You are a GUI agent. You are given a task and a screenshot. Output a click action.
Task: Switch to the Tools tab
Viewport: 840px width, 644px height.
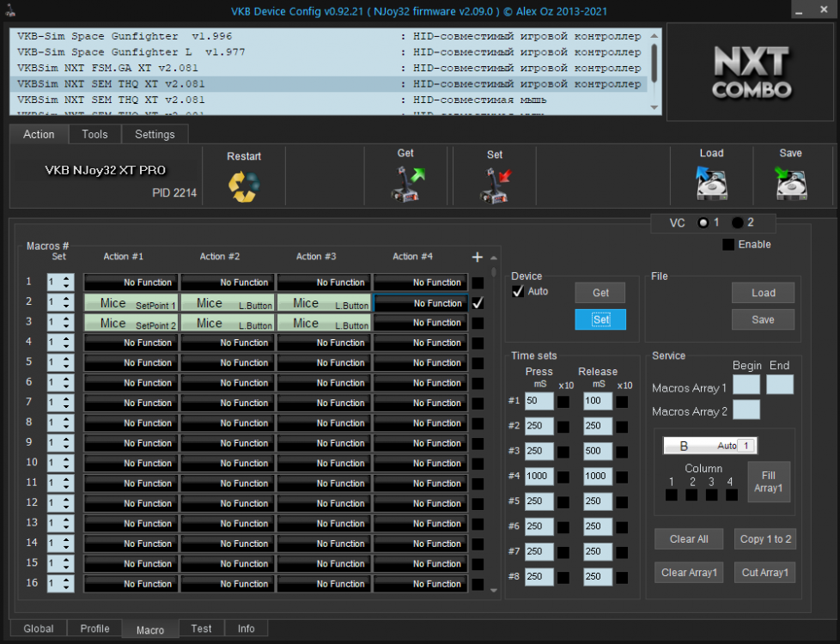coord(94,134)
